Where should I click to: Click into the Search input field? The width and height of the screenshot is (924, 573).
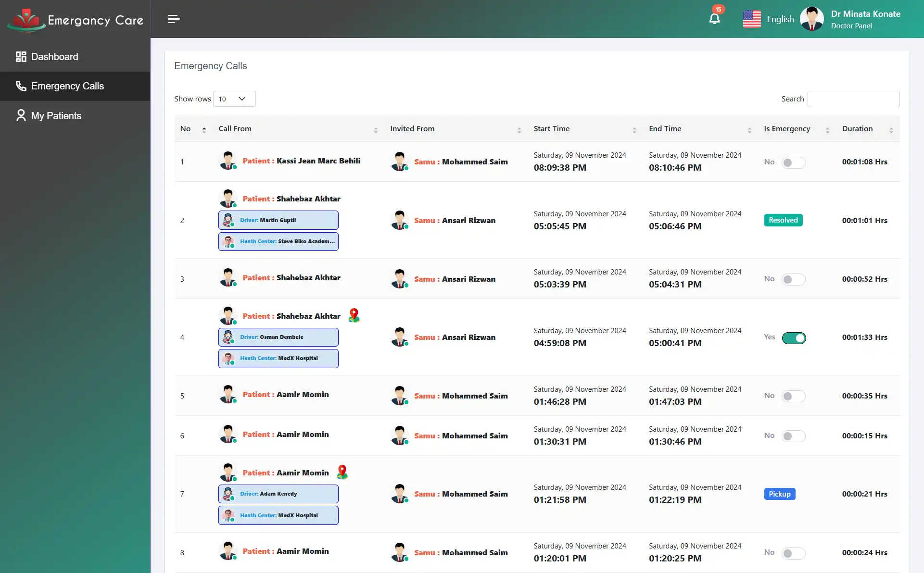[x=853, y=99]
